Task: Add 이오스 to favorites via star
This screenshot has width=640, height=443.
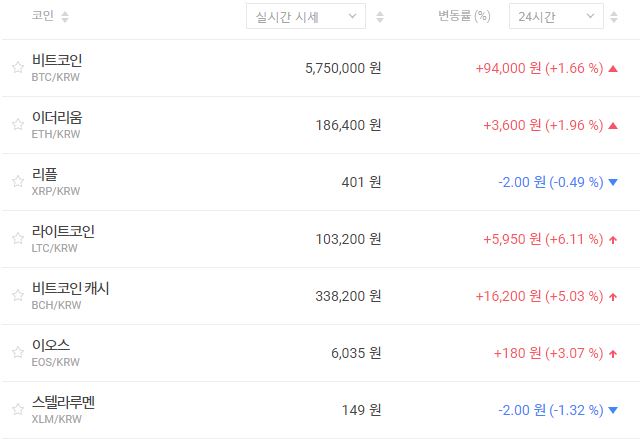Action: tap(17, 353)
